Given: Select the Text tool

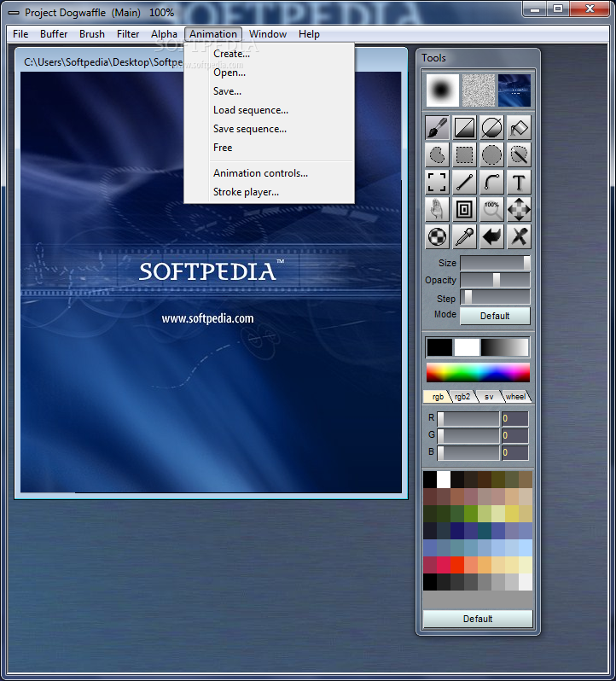Looking at the screenshot, I should [x=520, y=183].
